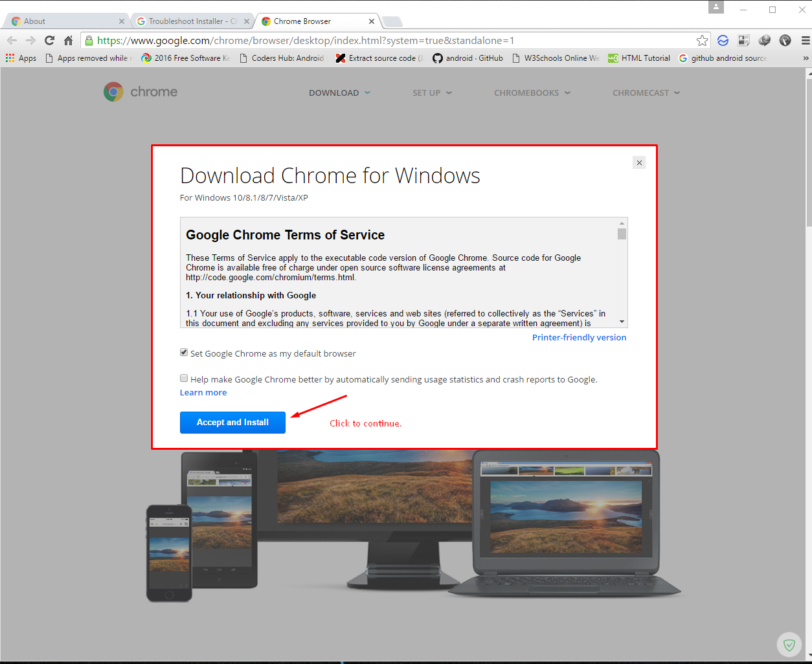This screenshot has height=664, width=812.
Task: Open the 2016 Free Software bookmark
Action: (186, 58)
